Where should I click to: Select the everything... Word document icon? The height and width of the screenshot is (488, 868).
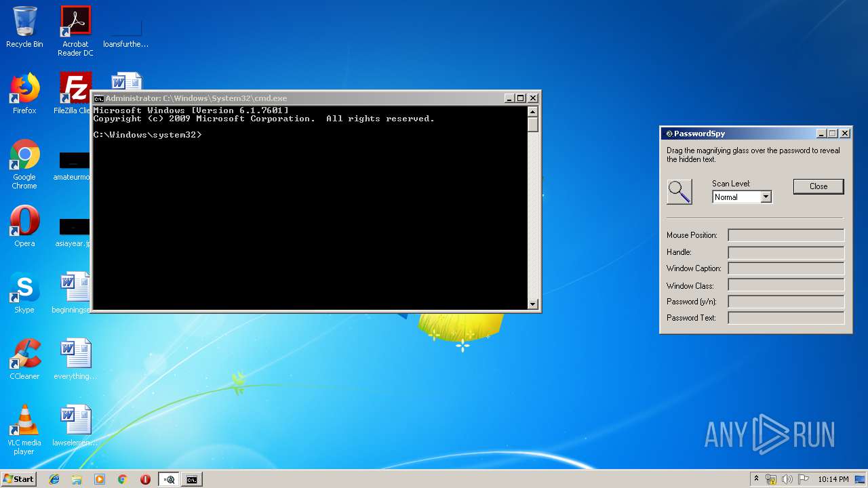pyautogui.click(x=75, y=359)
